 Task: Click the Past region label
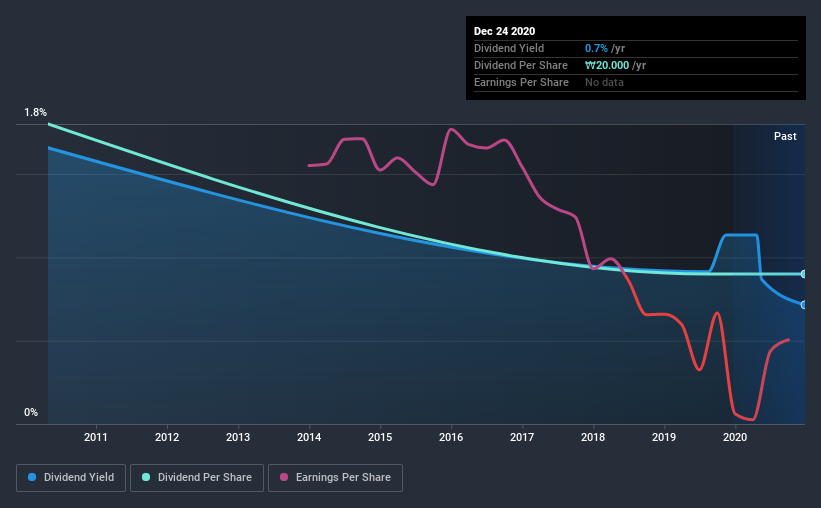(785, 136)
